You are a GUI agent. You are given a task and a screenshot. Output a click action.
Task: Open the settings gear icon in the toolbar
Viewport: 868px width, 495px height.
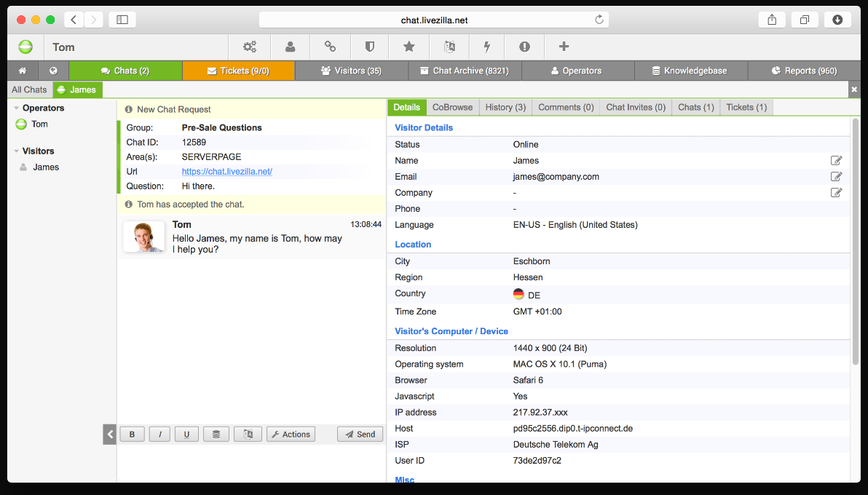click(250, 46)
